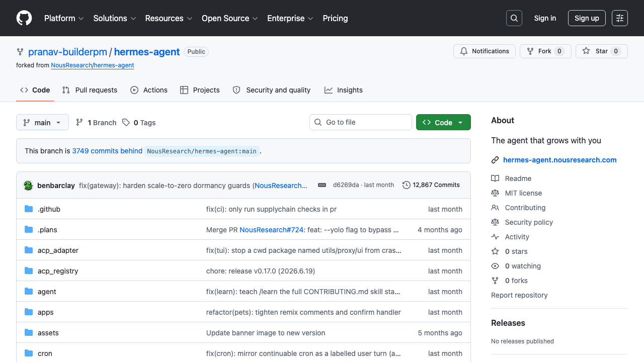View the 12,867 Commits history
Image resolution: width=644 pixels, height=362 pixels.
pos(431,185)
